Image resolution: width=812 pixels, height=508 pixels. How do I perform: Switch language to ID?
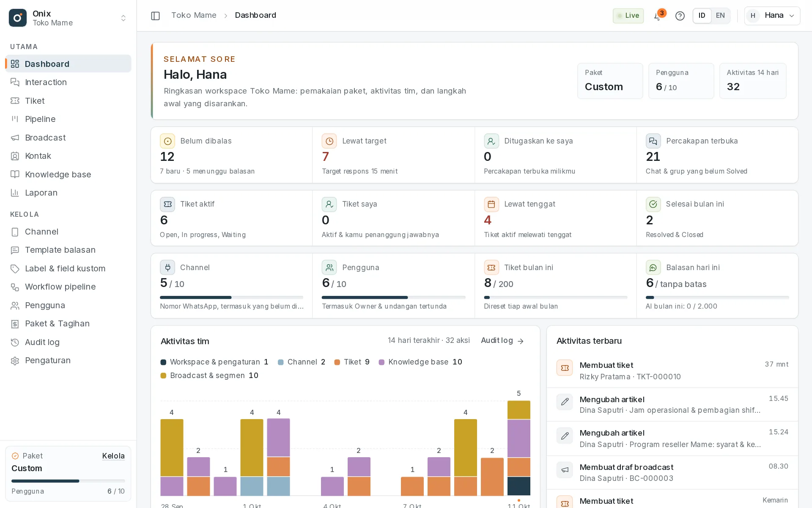[702, 16]
